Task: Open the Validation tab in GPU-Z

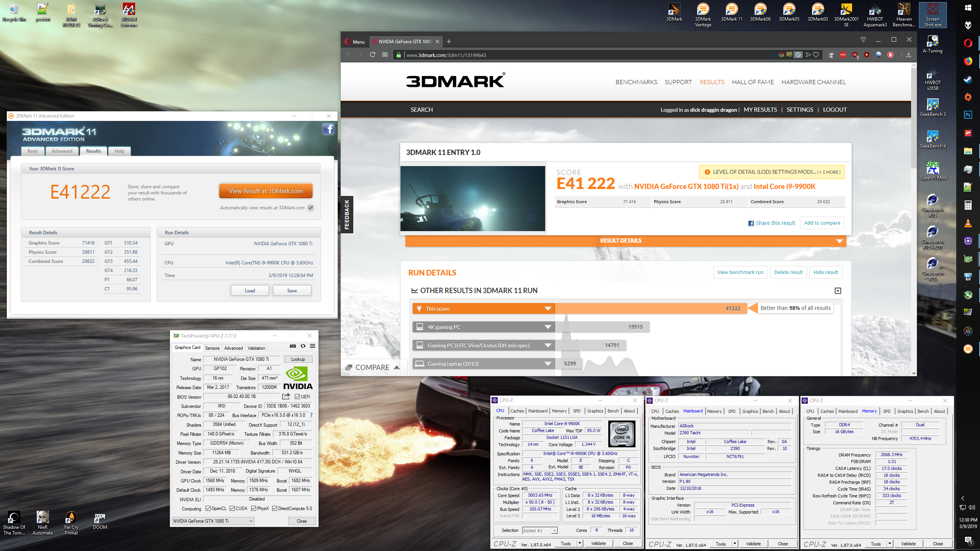Action: [256, 348]
